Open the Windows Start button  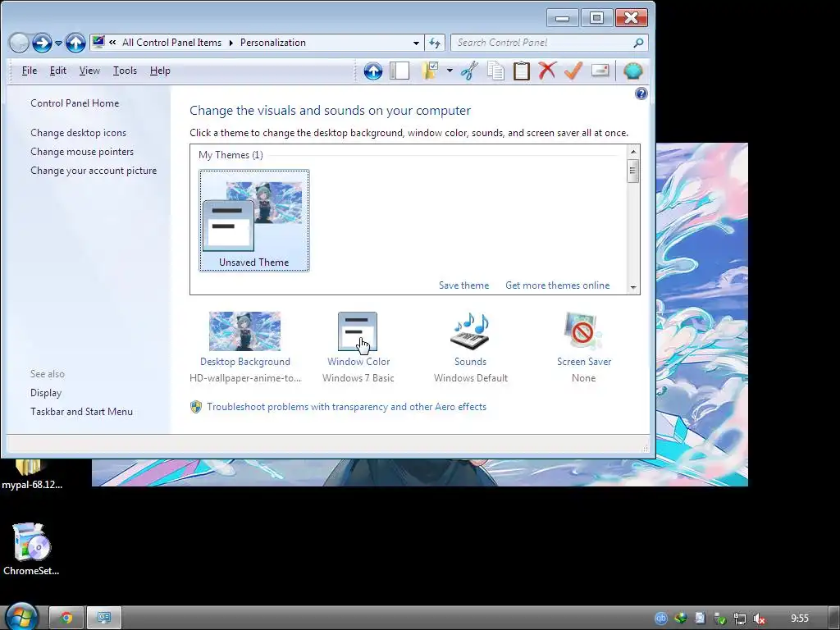click(x=21, y=618)
